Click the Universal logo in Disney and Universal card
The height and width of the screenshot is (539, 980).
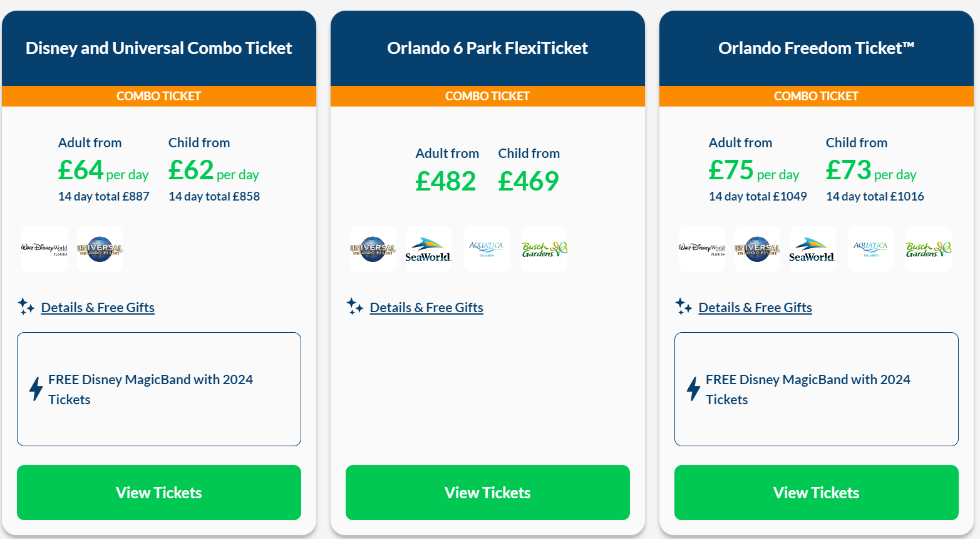click(100, 249)
